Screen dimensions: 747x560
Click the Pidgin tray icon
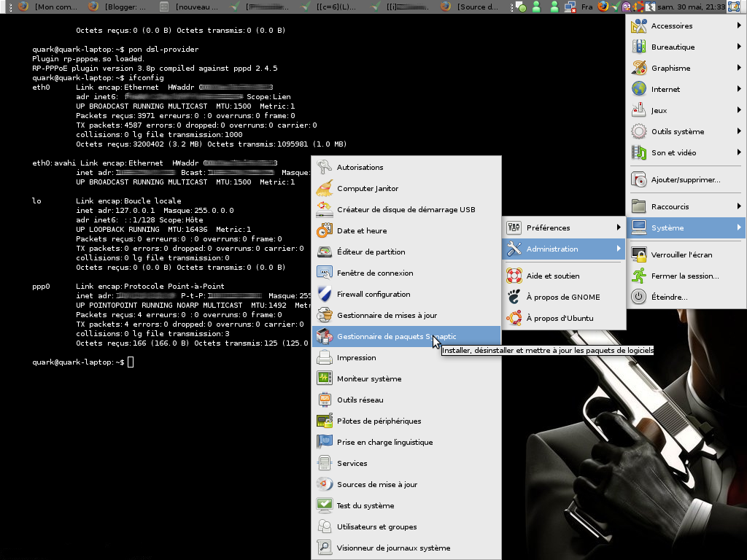click(627, 7)
